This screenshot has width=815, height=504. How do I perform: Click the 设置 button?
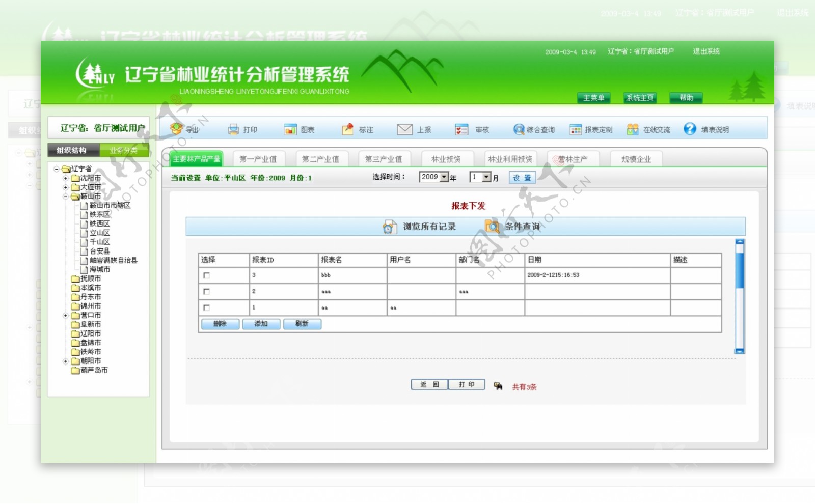point(522,178)
